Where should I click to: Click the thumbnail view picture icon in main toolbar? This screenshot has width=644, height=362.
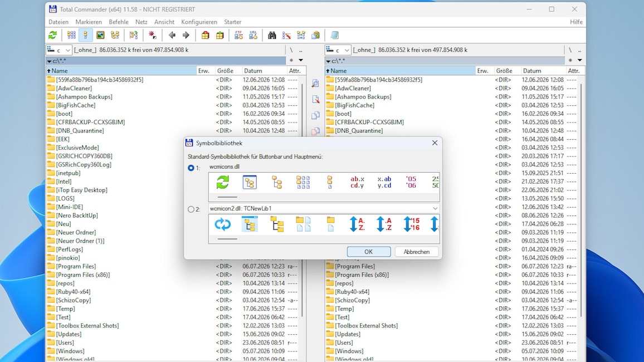[x=100, y=35]
